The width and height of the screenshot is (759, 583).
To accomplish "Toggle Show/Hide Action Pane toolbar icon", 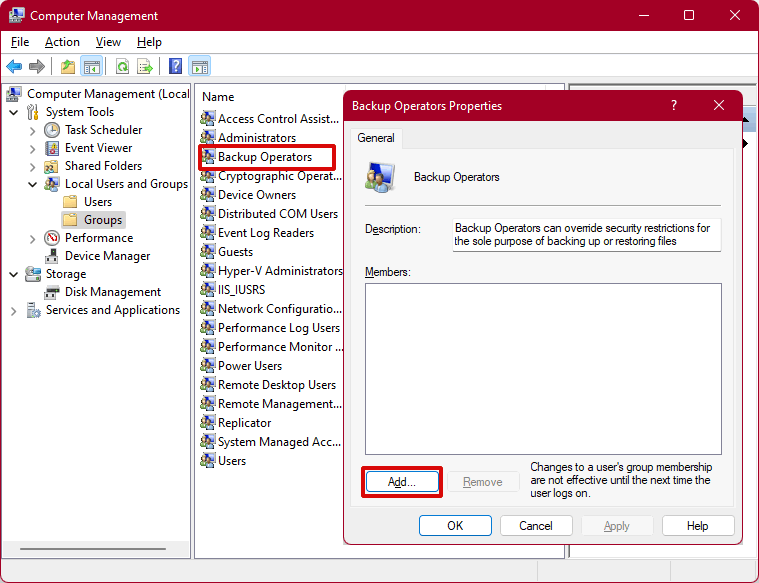I will pos(199,66).
